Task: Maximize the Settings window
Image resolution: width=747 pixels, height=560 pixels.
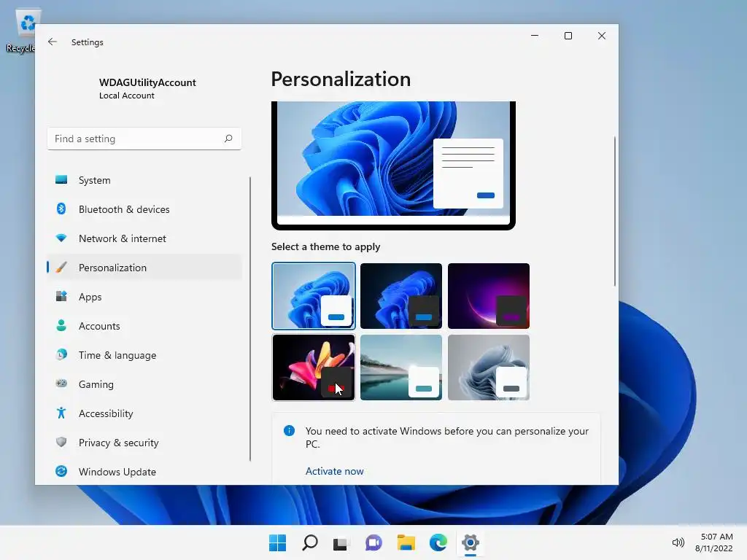Action: tap(568, 36)
